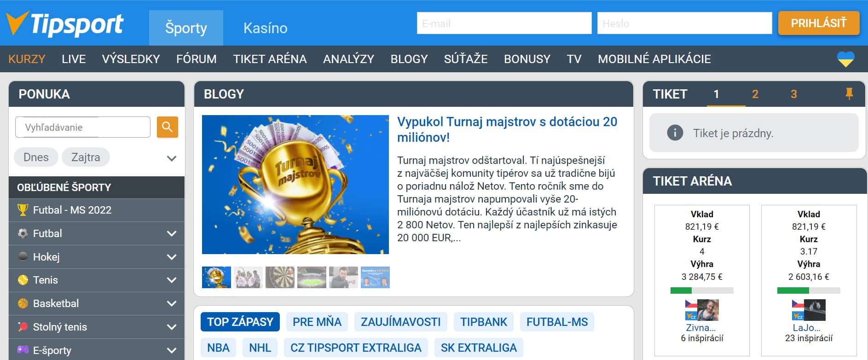Select the NBA filter

(x=218, y=348)
